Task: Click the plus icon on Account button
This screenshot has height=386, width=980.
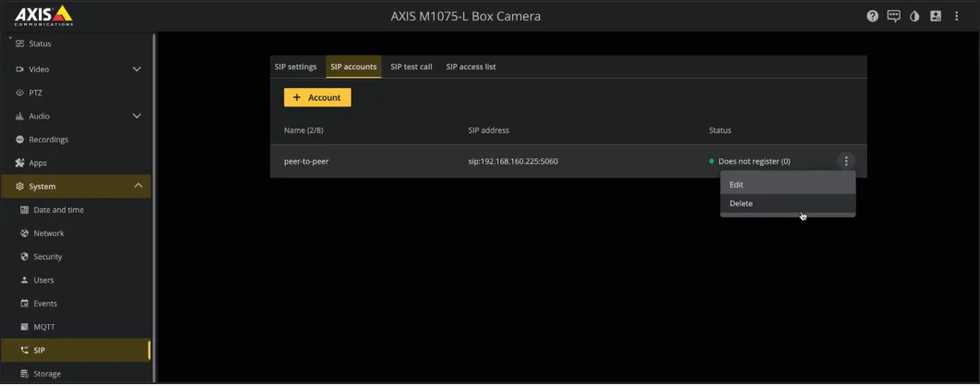Action: (x=297, y=97)
